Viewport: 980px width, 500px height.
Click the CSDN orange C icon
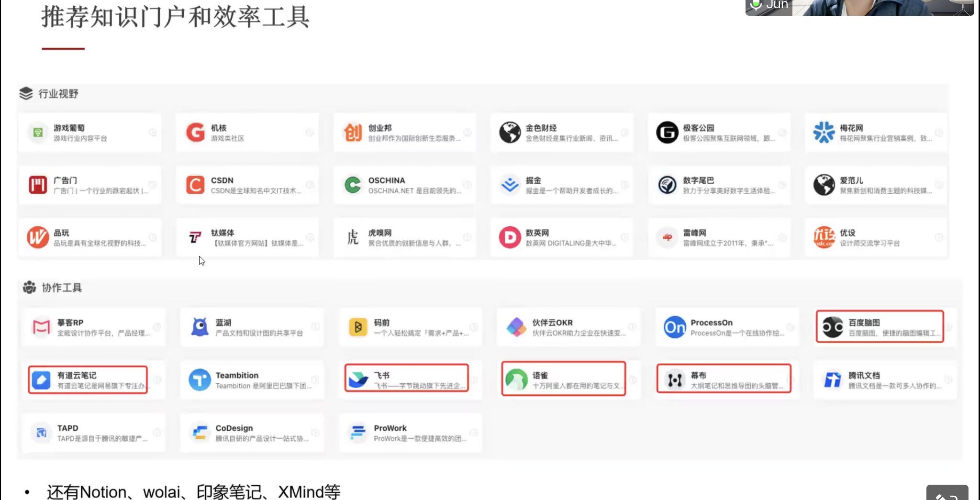(x=195, y=185)
